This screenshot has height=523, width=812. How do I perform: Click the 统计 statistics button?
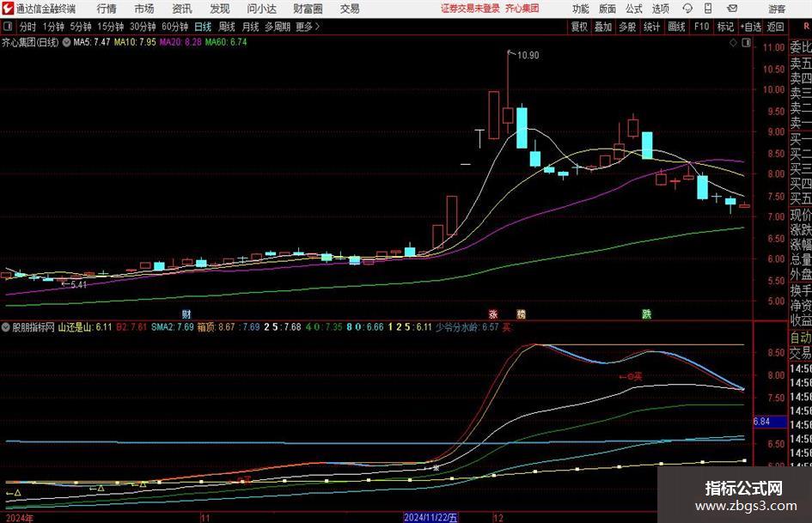pyautogui.click(x=651, y=27)
